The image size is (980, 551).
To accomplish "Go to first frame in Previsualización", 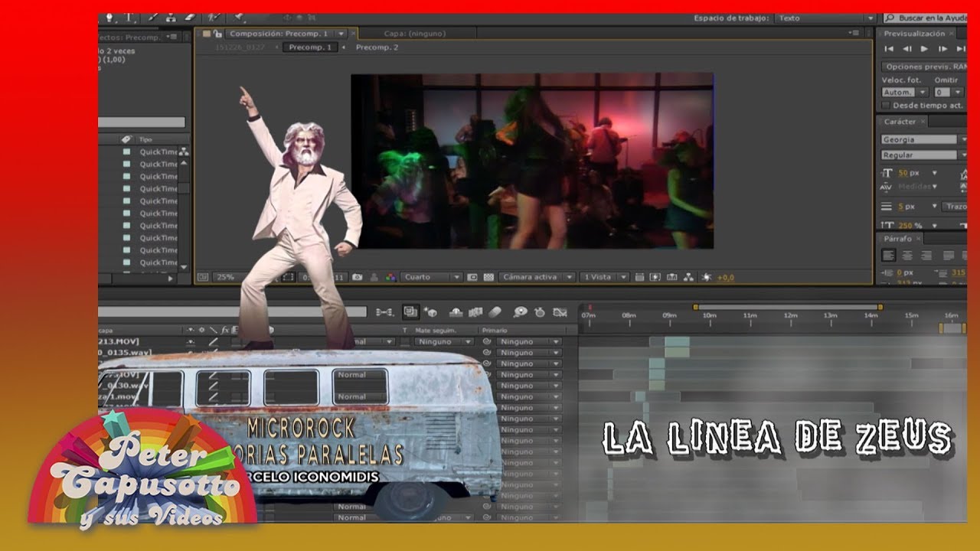I will point(889,49).
